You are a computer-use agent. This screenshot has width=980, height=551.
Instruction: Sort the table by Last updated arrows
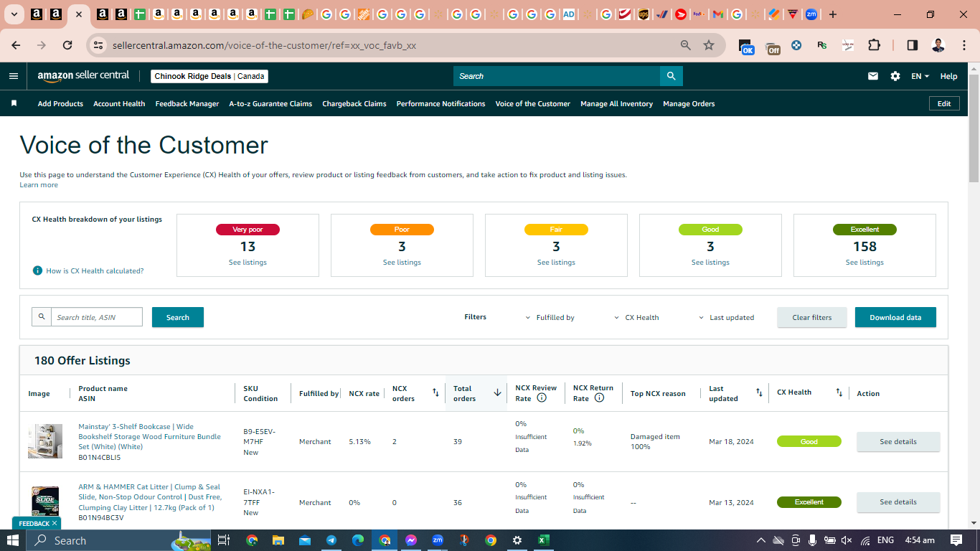759,392
